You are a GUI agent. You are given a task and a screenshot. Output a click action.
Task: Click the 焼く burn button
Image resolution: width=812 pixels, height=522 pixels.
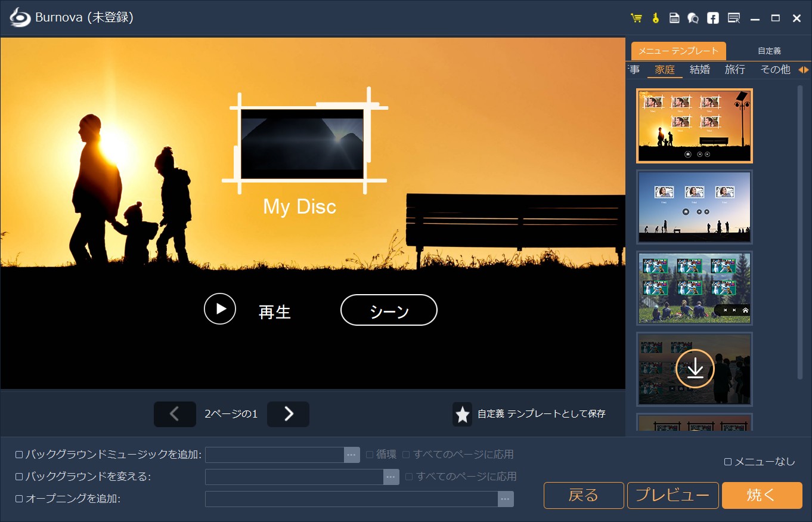(761, 495)
